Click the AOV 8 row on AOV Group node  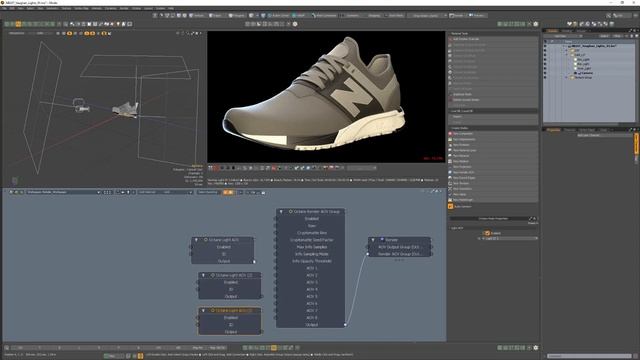click(312, 318)
